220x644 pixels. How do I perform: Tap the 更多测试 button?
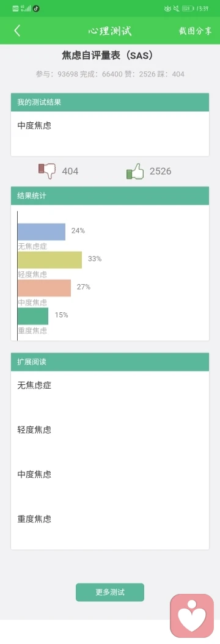click(x=110, y=592)
